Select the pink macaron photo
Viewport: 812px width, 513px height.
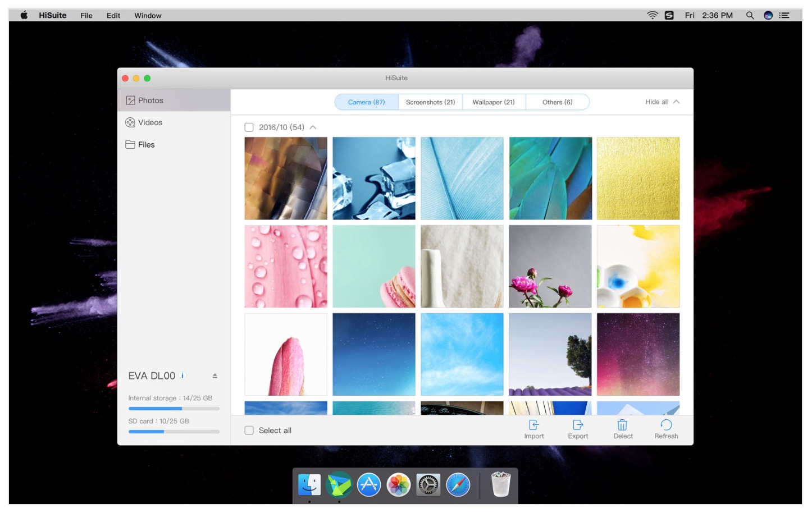coord(374,267)
